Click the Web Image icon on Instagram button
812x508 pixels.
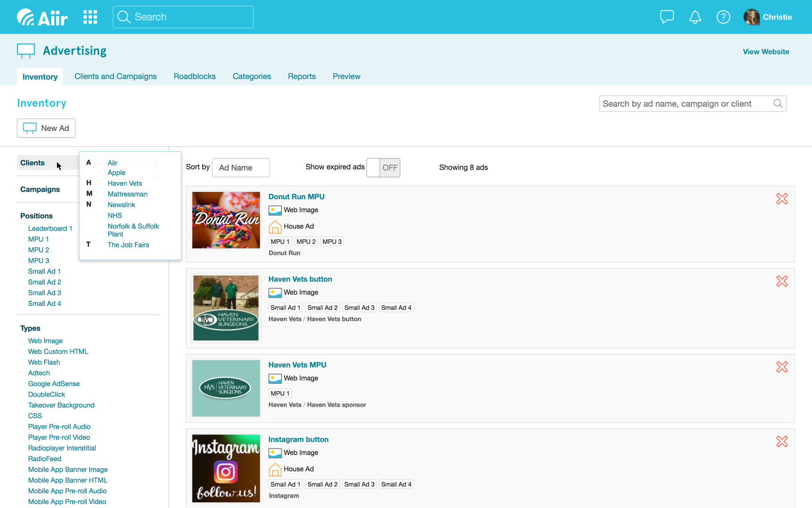[275, 453]
